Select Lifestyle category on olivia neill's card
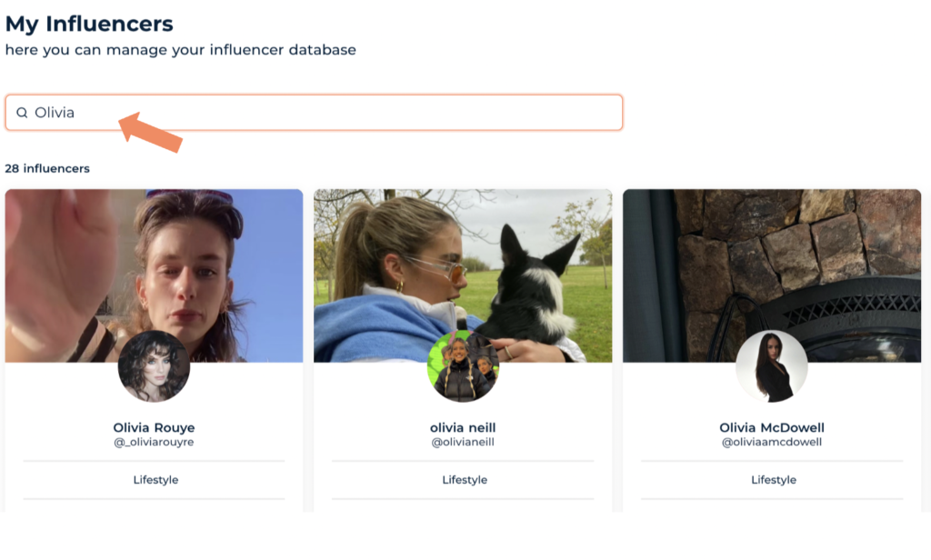Viewport: 931px width, 560px height. point(465,480)
